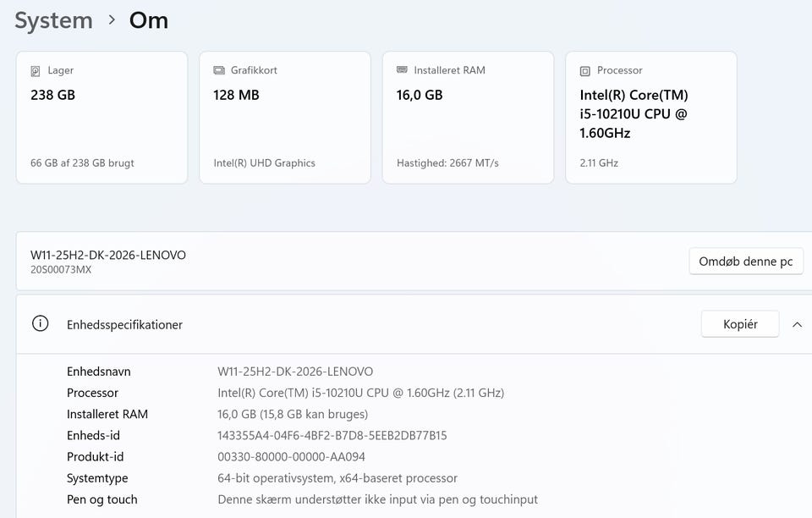Image resolution: width=812 pixels, height=518 pixels.
Task: Click the Enhedsnavn value in specifications
Action: [x=294, y=372]
